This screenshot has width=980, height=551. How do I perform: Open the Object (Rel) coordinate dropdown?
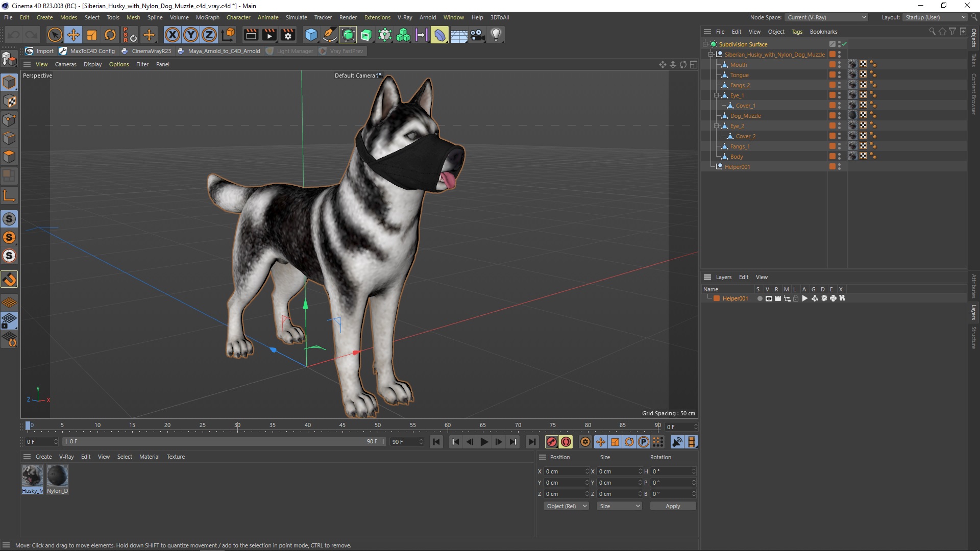click(566, 506)
